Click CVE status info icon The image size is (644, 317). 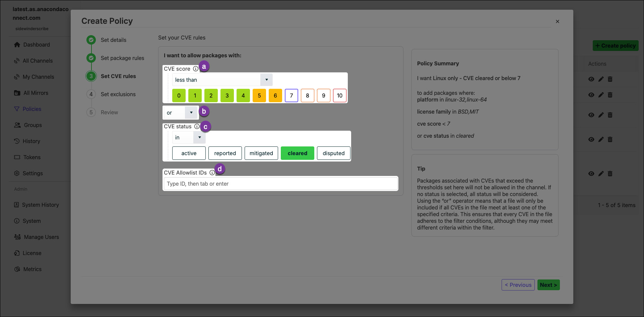[197, 126]
